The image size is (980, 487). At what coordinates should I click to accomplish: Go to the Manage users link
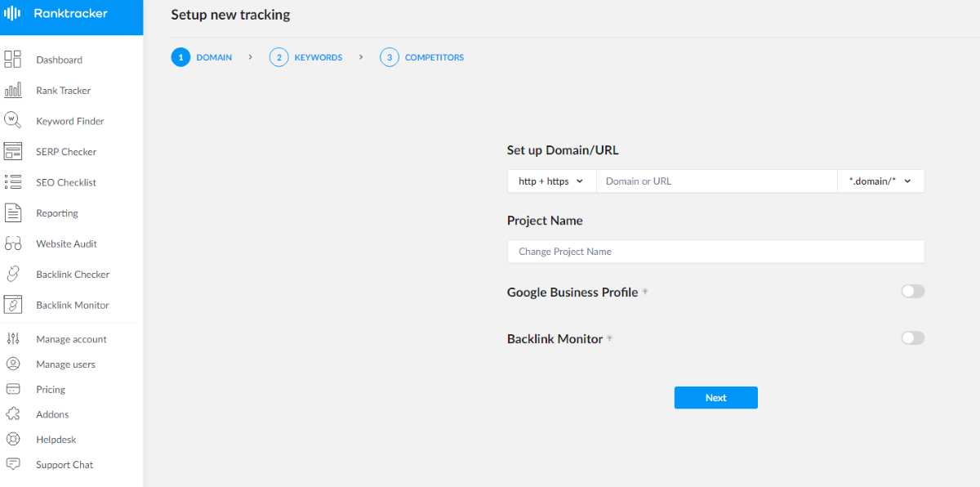65,364
